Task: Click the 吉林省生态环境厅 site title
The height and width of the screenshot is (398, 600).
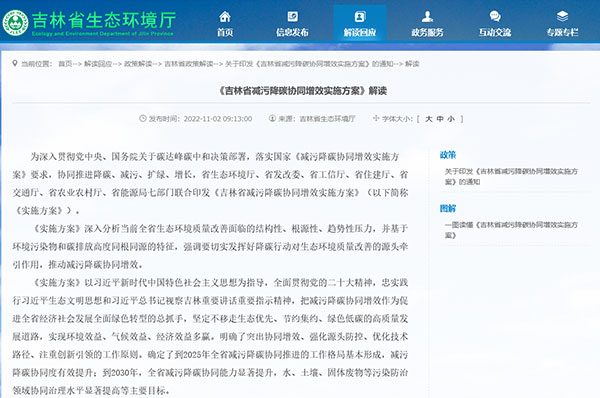Action: coord(104,20)
